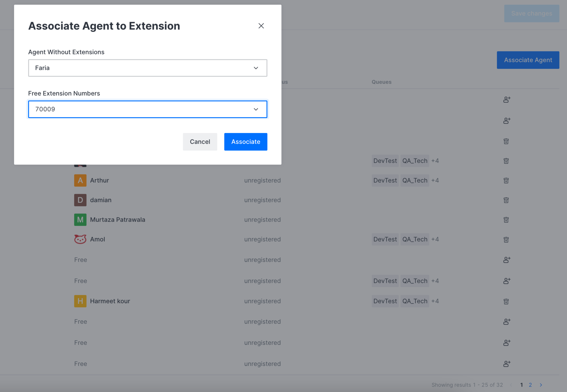The height and width of the screenshot is (392, 567).
Task: Click the Save changes button
Action: click(531, 13)
